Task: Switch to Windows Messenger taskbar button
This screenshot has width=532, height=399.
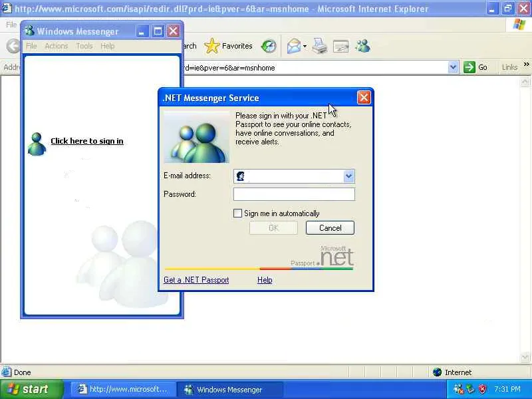Action: click(229, 390)
